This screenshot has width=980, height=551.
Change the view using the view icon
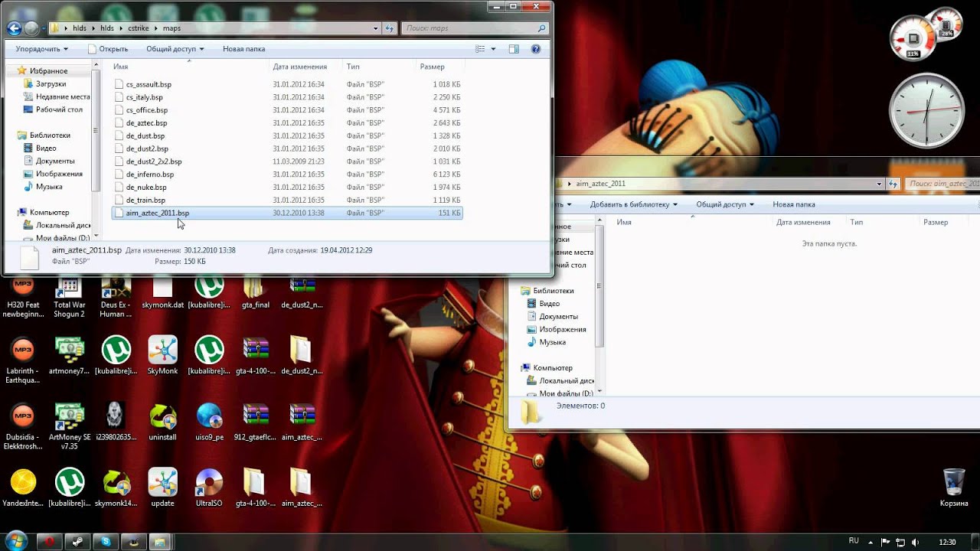pyautogui.click(x=480, y=49)
